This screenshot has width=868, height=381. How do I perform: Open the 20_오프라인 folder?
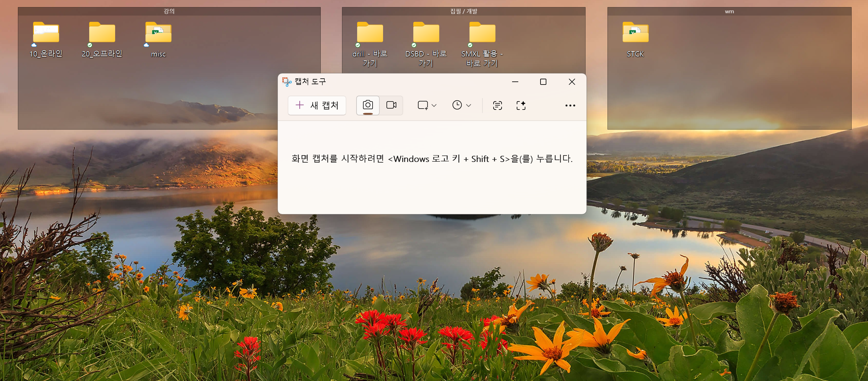point(102,33)
